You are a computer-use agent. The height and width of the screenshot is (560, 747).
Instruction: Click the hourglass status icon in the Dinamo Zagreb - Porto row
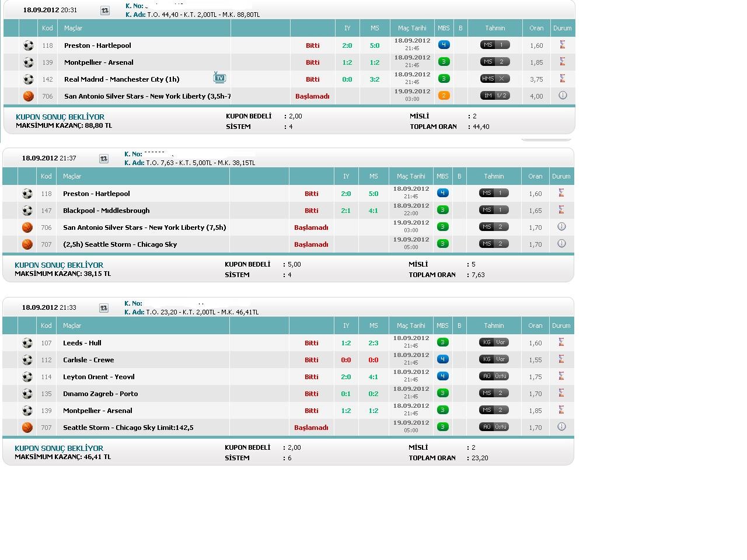[x=561, y=393]
